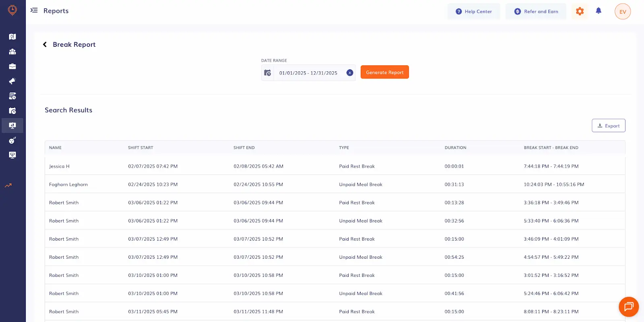
Task: Open settings via the orange gear icon
Action: tap(580, 11)
